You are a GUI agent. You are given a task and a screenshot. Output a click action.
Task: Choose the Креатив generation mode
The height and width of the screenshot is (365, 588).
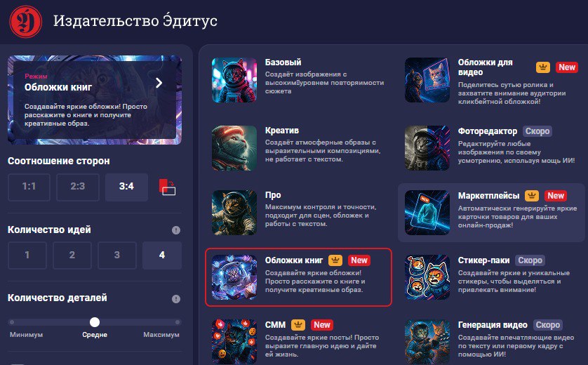tap(298, 148)
